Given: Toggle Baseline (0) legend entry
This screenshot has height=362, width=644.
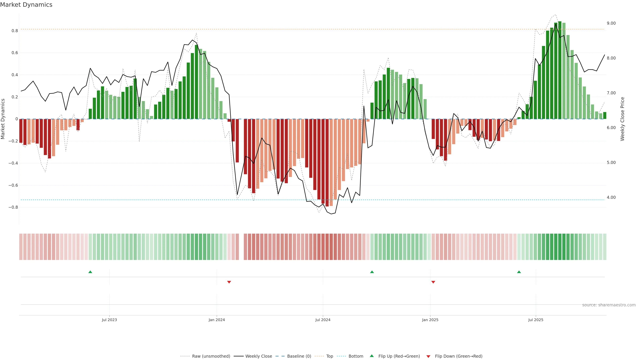Looking at the screenshot, I should [x=299, y=356].
